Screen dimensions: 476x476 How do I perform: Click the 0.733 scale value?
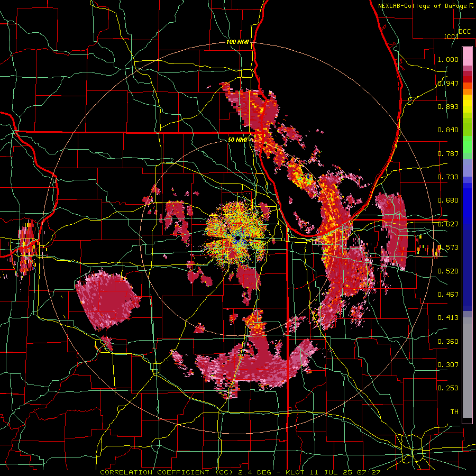[x=448, y=177]
